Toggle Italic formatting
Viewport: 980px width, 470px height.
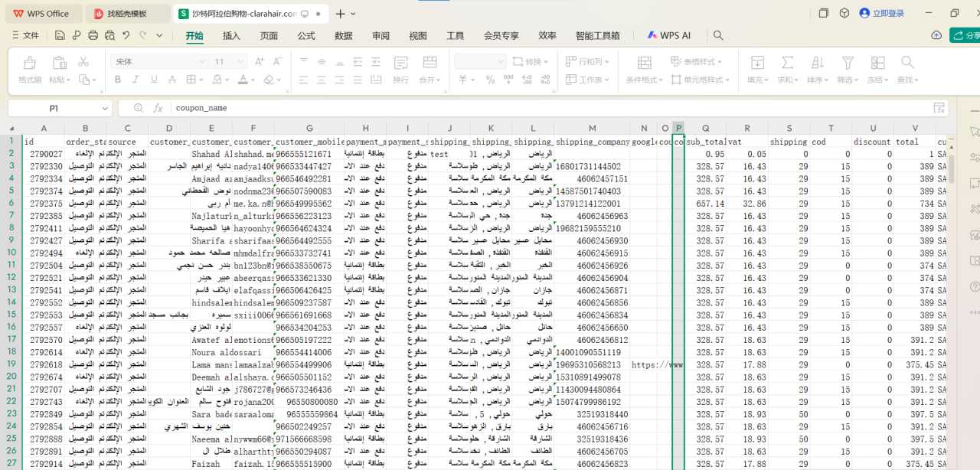coord(136,80)
